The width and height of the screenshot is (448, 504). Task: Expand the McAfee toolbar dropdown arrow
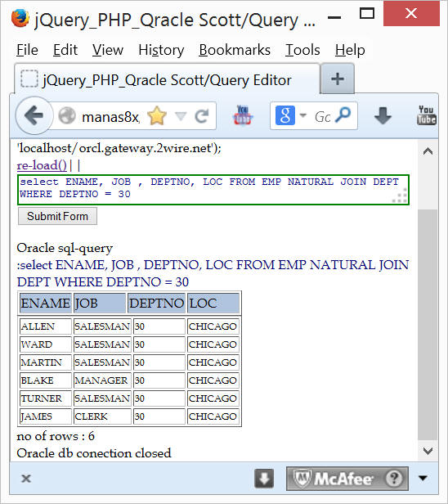point(423,479)
